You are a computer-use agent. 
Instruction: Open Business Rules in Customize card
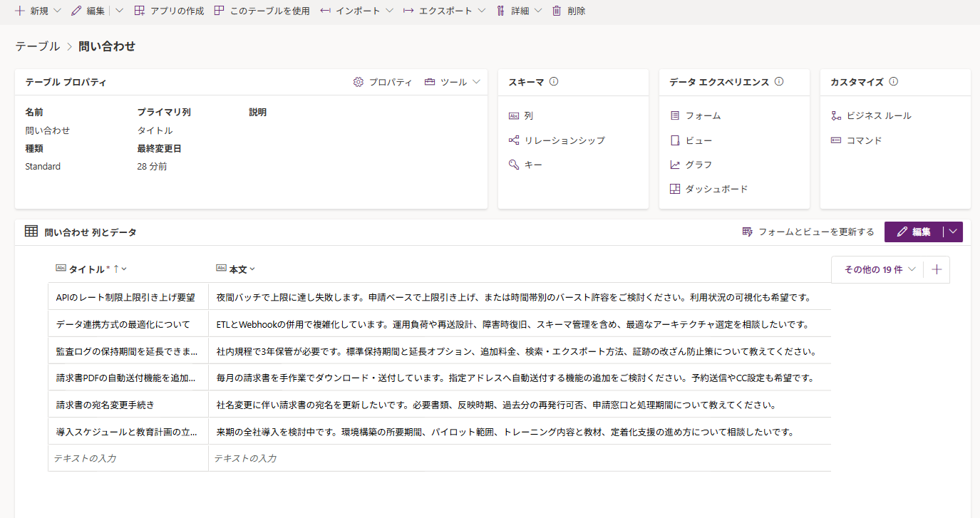coord(878,115)
